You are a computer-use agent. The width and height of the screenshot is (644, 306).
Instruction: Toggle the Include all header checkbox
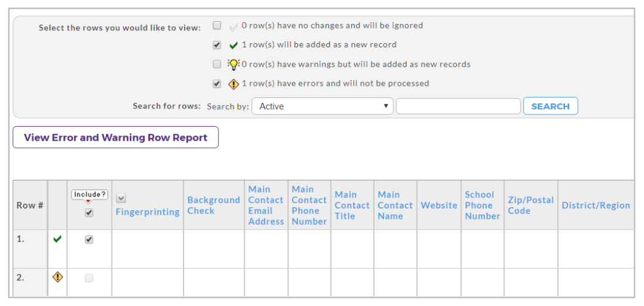(89, 213)
